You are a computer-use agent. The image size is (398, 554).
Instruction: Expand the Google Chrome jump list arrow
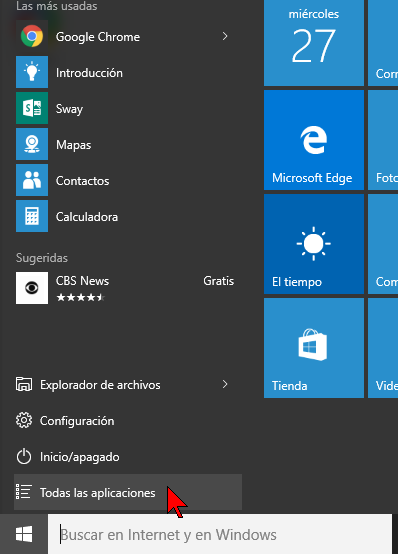pos(225,36)
